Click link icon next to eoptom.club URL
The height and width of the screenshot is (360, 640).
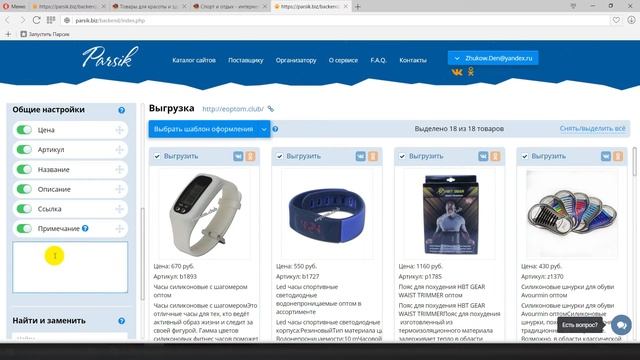click(x=271, y=109)
